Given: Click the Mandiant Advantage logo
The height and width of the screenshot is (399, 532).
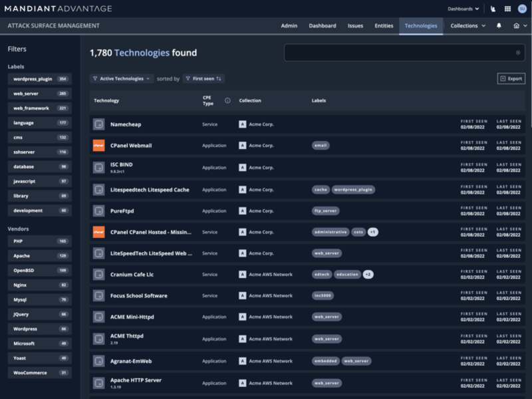Looking at the screenshot, I should coord(58,9).
